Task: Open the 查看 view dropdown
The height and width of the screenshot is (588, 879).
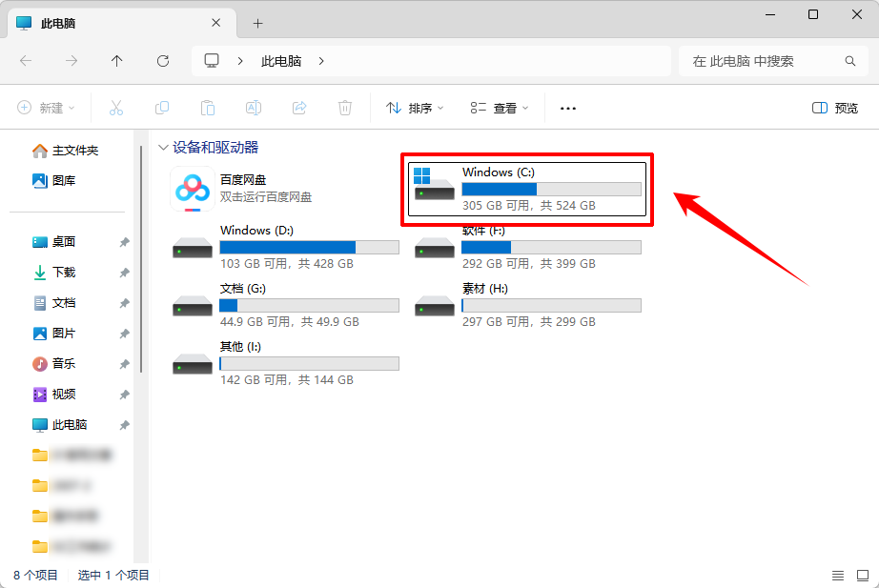Action: [500, 108]
